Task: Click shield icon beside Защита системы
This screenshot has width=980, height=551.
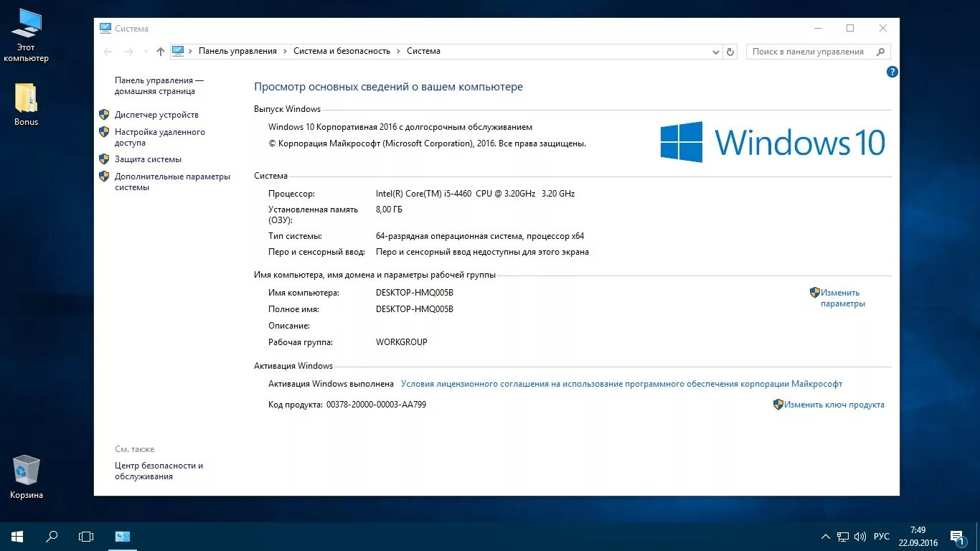Action: point(104,159)
